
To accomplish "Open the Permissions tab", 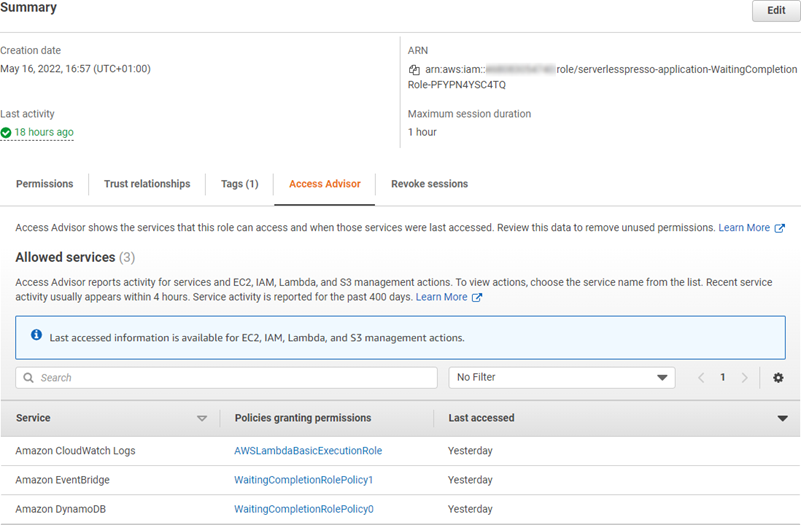I will click(x=44, y=184).
